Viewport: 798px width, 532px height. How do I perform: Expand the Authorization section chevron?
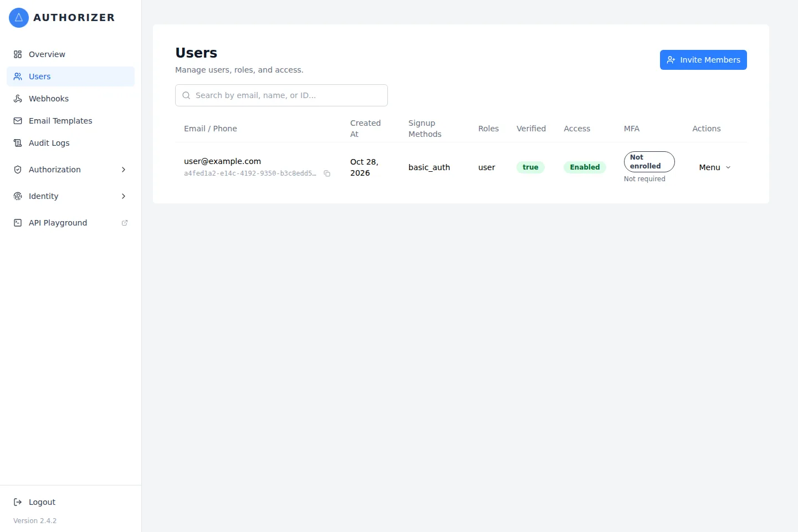(124, 170)
